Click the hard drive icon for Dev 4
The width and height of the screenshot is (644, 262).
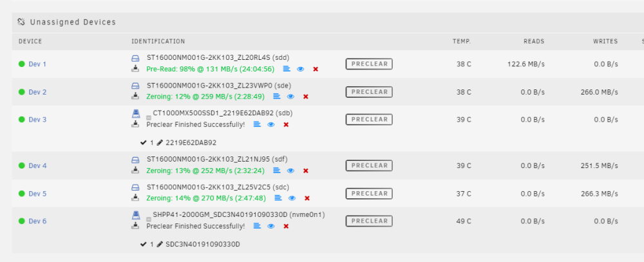pyautogui.click(x=135, y=160)
